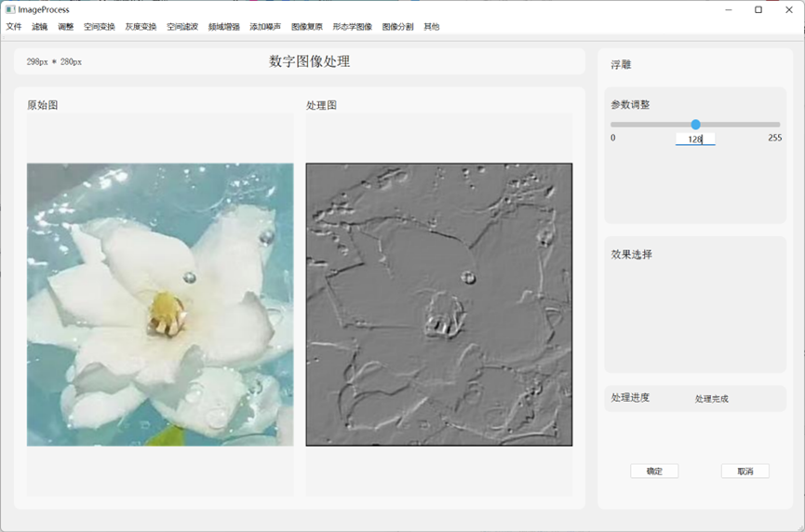Screen dimensions: 805x532
Task: Click the ImageProcess app icon in title bar
Action: click(x=10, y=9)
